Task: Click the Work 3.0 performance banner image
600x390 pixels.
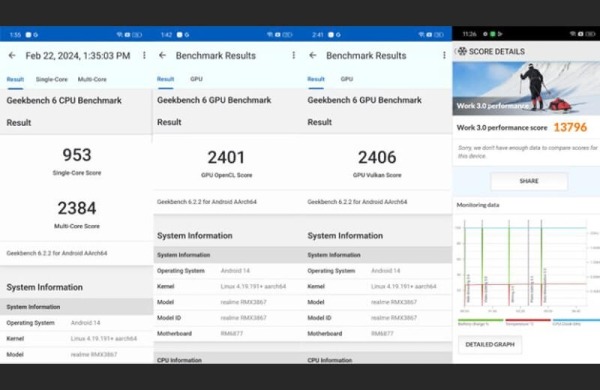Action: [x=526, y=88]
